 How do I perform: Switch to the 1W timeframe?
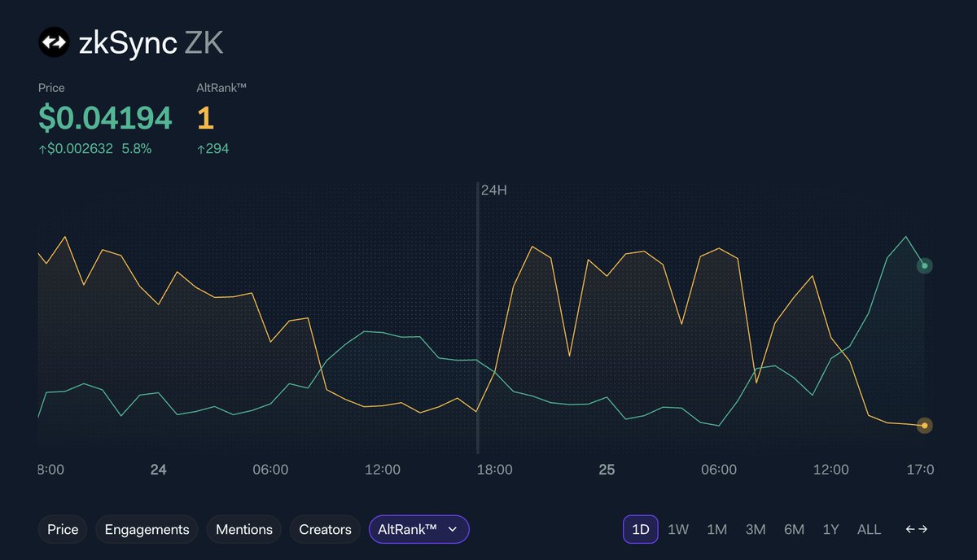click(678, 529)
